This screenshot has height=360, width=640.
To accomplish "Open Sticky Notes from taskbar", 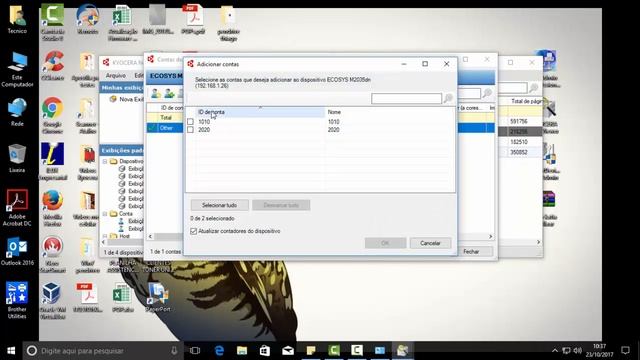I will click(311, 351).
